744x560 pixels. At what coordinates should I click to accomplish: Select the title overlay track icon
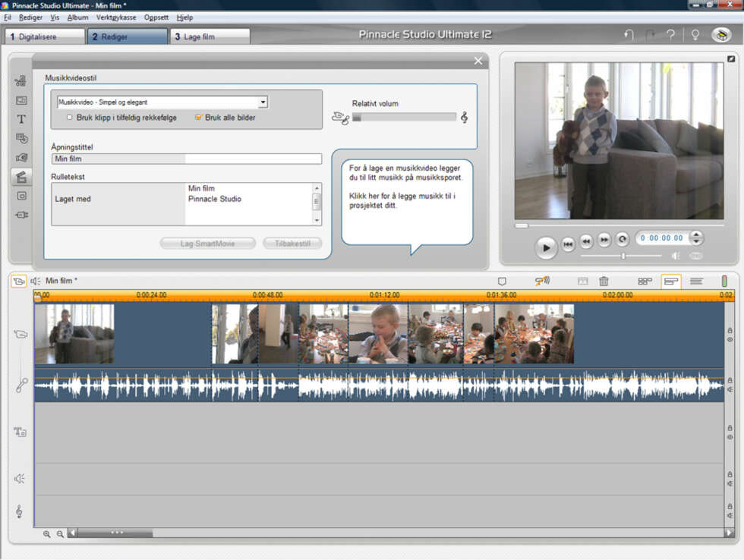[20, 432]
